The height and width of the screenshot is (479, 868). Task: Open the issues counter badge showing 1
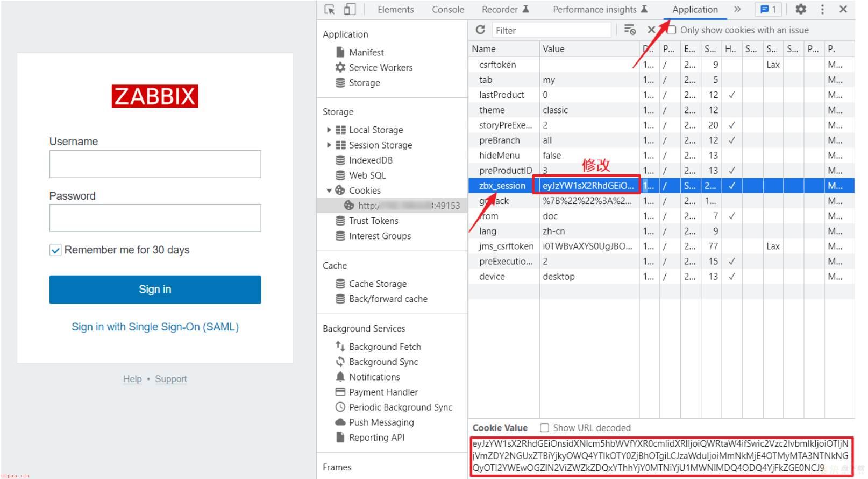[769, 9]
